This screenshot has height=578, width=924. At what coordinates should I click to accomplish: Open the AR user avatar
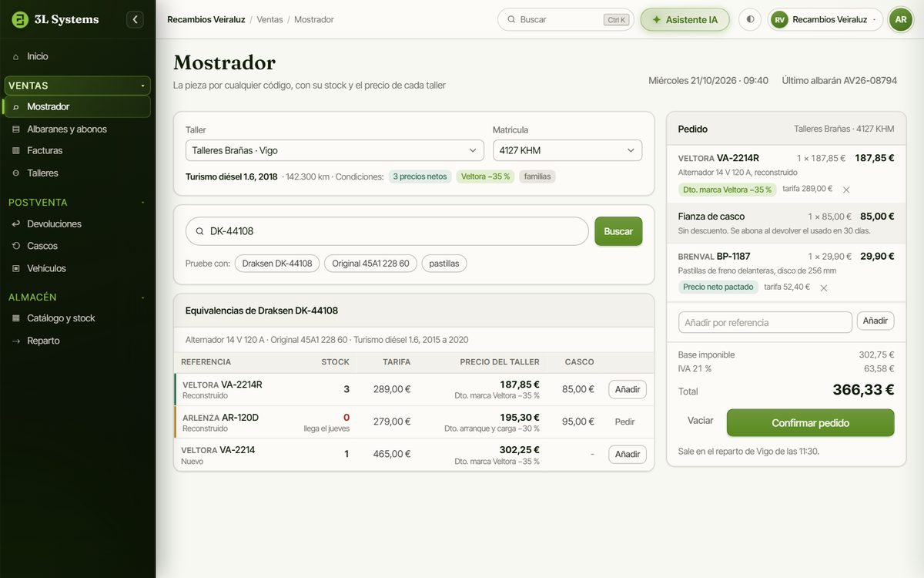pos(900,19)
